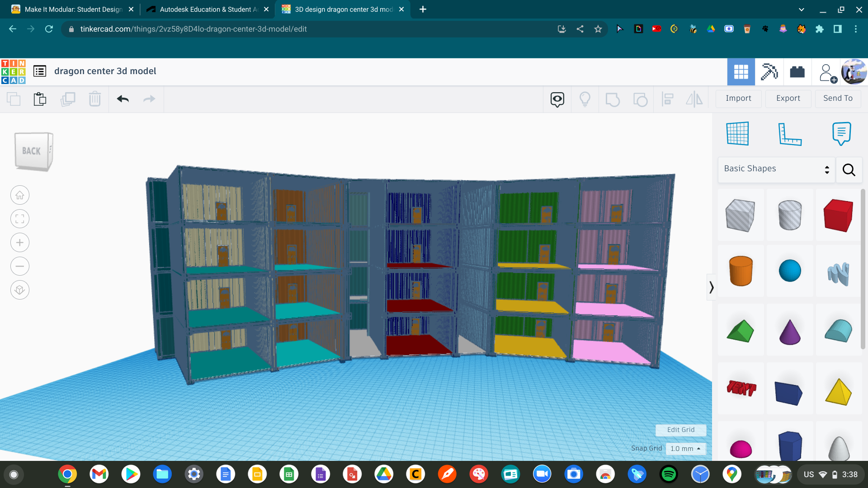Screen dimensions: 868x488
Task: Switch to Autodesk Education browser tab
Action: [x=208, y=9]
